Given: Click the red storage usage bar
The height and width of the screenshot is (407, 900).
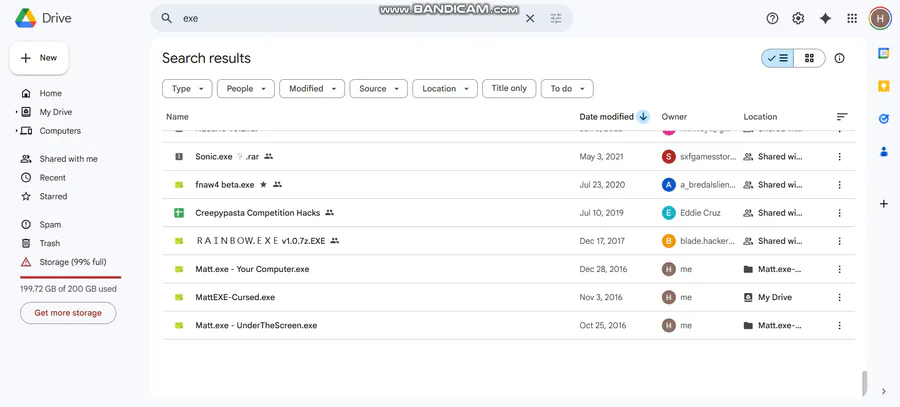Looking at the screenshot, I should (x=71, y=277).
